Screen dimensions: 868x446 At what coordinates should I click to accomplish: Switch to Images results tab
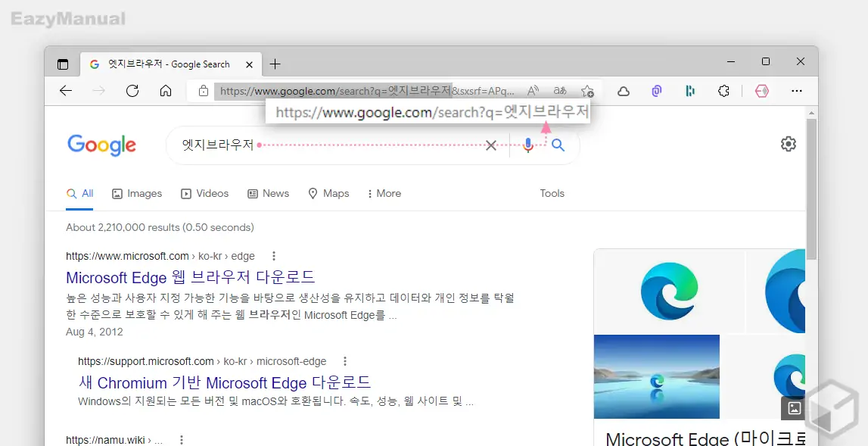137,193
